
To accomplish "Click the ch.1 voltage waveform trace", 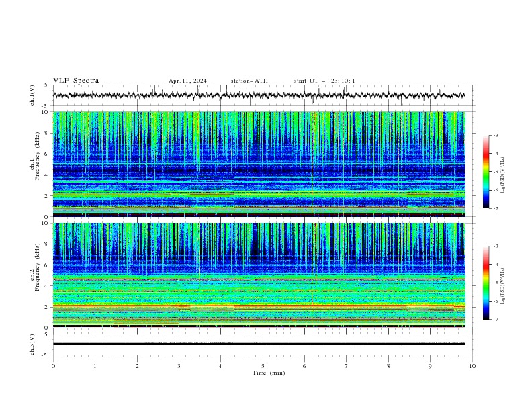I will point(259,95).
